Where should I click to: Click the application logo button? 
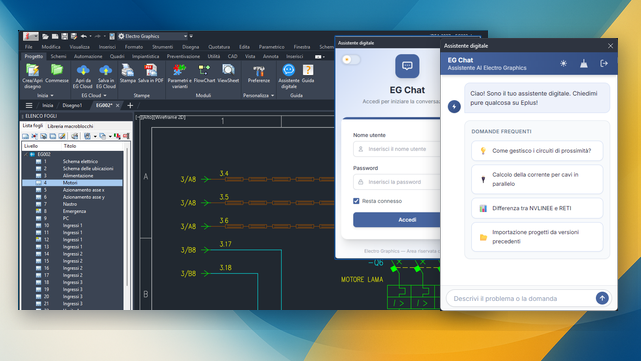[31, 36]
